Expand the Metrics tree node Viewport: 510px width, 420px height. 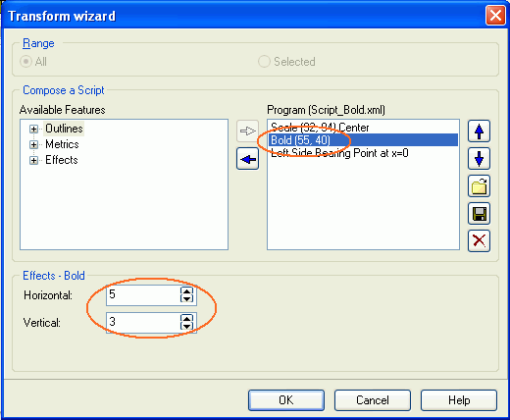click(33, 144)
